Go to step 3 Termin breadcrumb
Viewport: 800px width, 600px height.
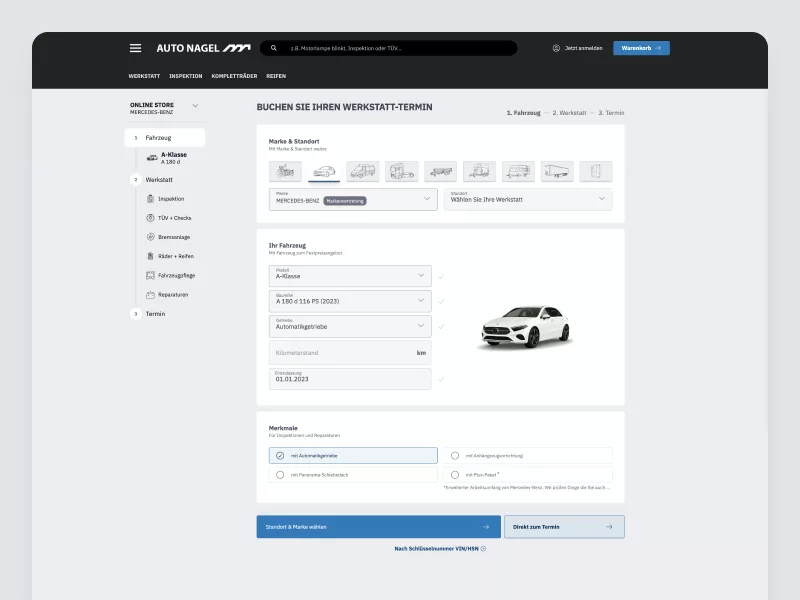(611, 113)
